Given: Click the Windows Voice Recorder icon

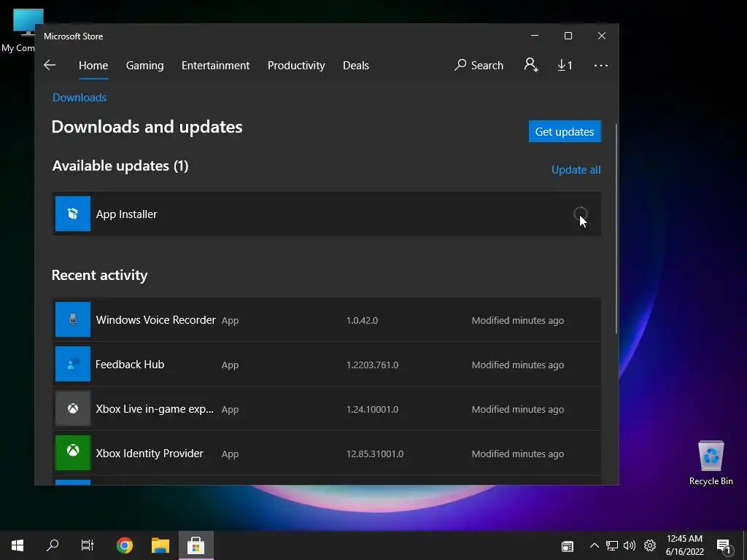Looking at the screenshot, I should [73, 319].
